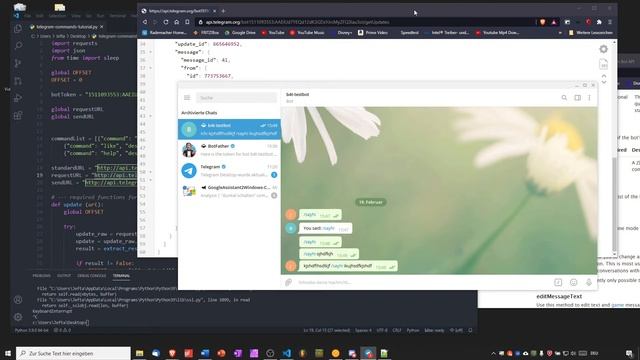
Task: Select the telegram-commands-tutorial.py editor tab
Action: pyautogui.click(x=67, y=27)
